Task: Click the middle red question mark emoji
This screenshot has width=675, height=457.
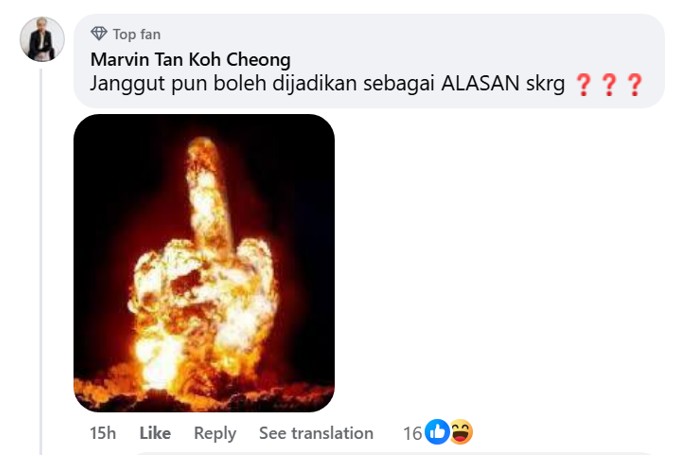Action: coord(609,84)
